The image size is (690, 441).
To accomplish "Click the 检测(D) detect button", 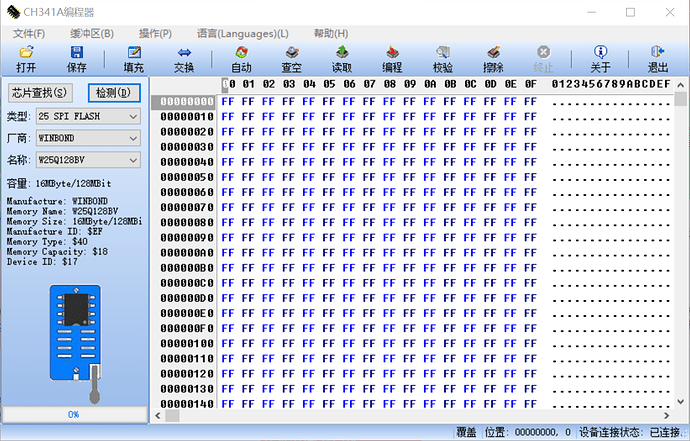I will point(114,93).
